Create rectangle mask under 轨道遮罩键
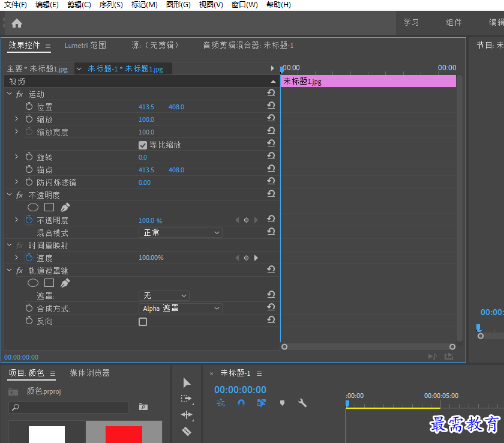This screenshot has height=443, width=504. [x=49, y=283]
